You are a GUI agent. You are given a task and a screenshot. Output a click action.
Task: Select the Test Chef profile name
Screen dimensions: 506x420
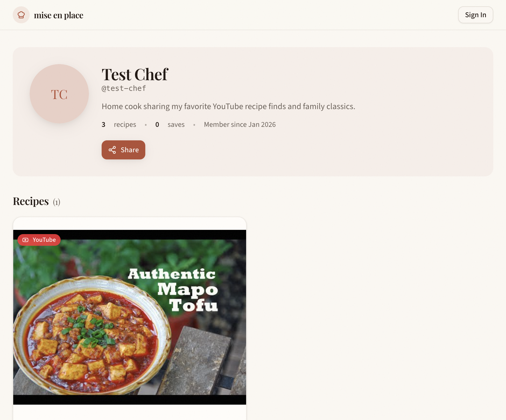135,74
